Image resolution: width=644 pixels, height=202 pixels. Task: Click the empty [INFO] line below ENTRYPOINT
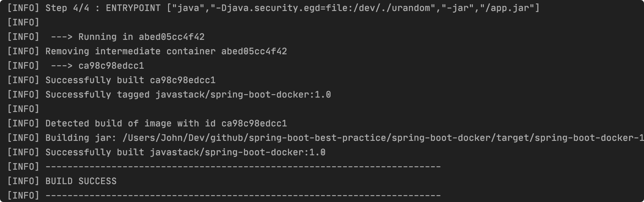click(x=23, y=22)
